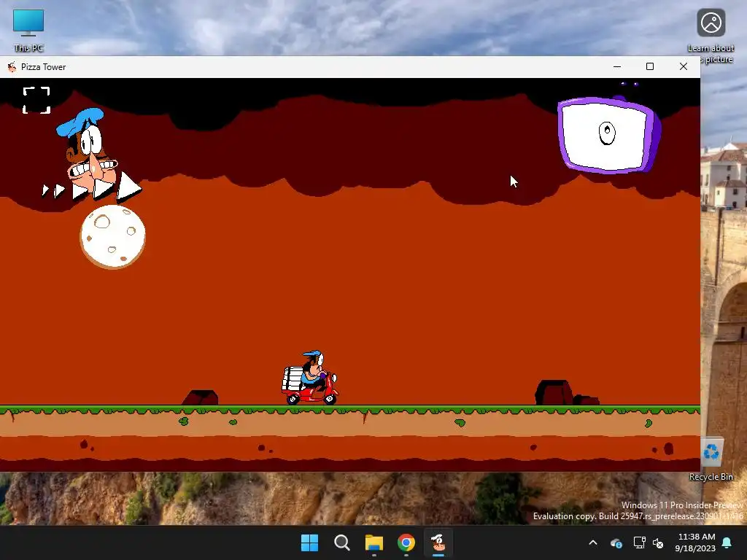This screenshot has width=747, height=560.
Task: Open the network status tray icon
Action: click(x=639, y=542)
